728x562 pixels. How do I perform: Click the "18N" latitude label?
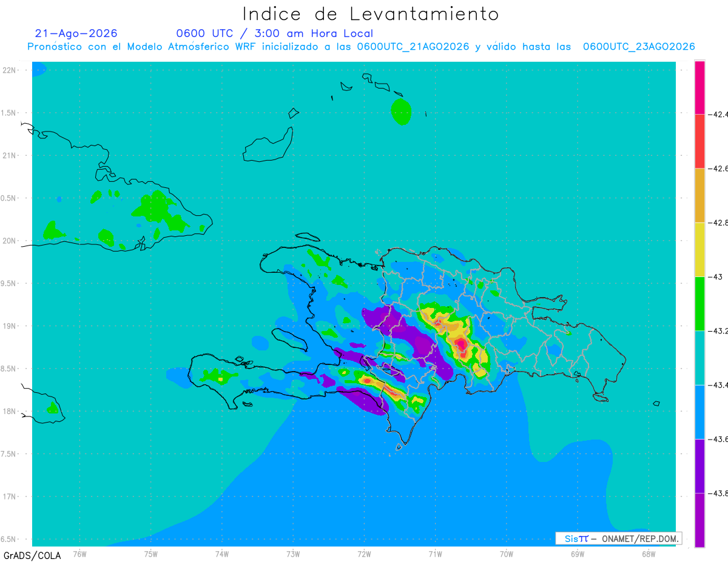pyautogui.click(x=8, y=411)
